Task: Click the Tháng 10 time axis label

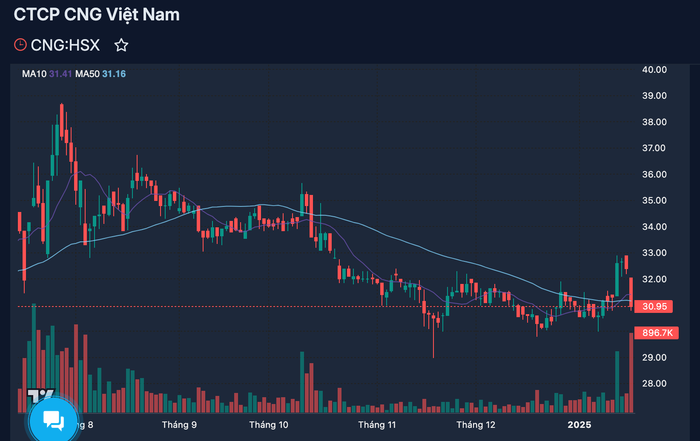Action: [x=269, y=425]
